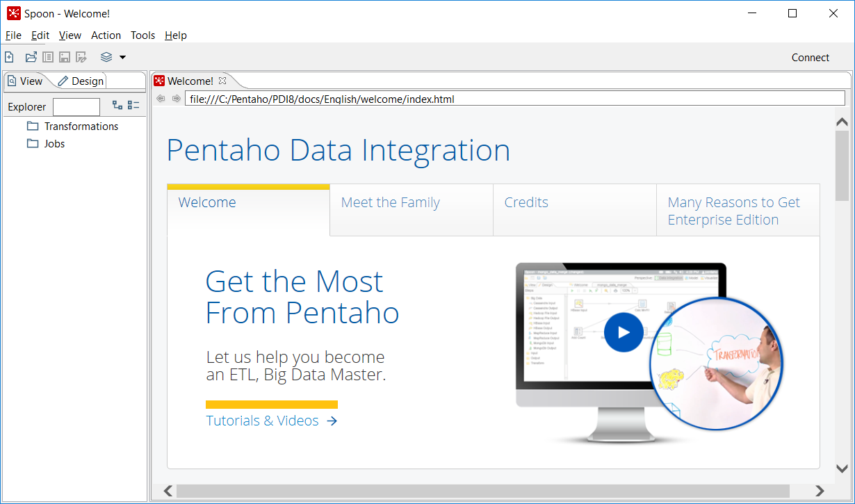Open the View menu
855x504 pixels.
pyautogui.click(x=70, y=35)
